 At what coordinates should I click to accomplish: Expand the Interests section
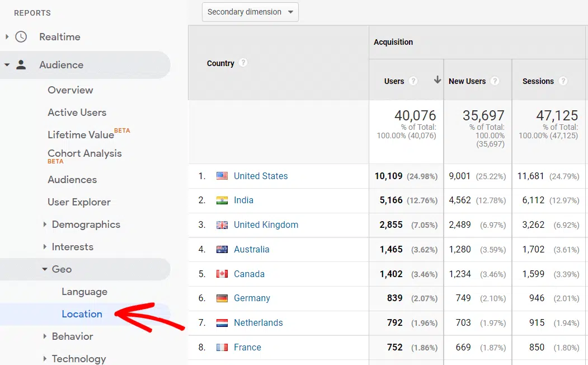click(x=72, y=247)
